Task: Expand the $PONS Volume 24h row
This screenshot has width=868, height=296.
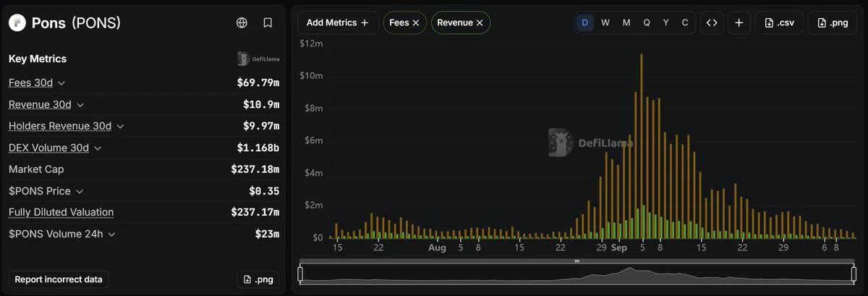Action: (111, 234)
